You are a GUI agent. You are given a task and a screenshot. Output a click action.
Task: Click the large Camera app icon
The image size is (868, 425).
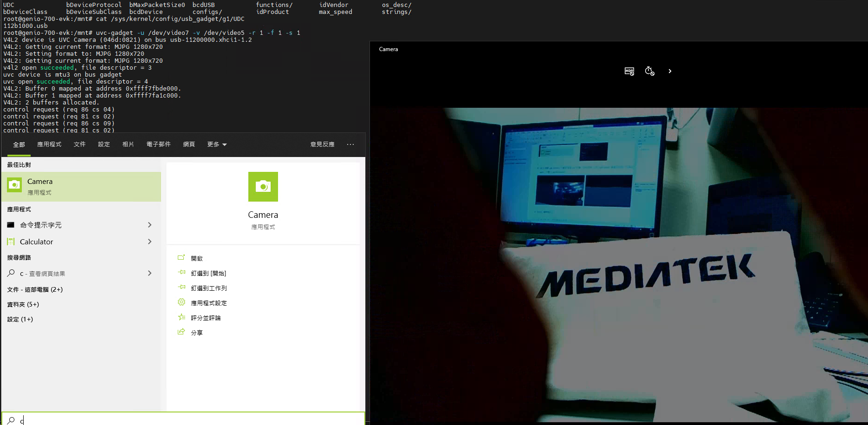pos(263,187)
